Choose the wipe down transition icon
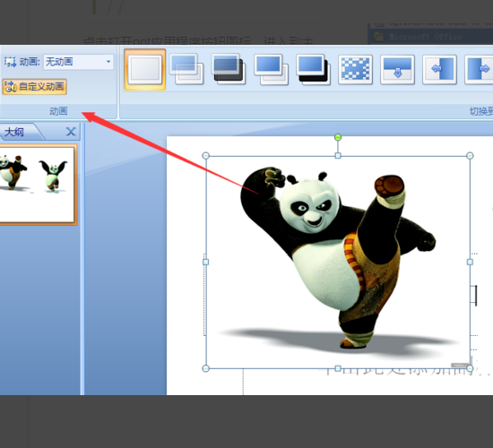Screen dimensions: 493x448 click(397, 70)
